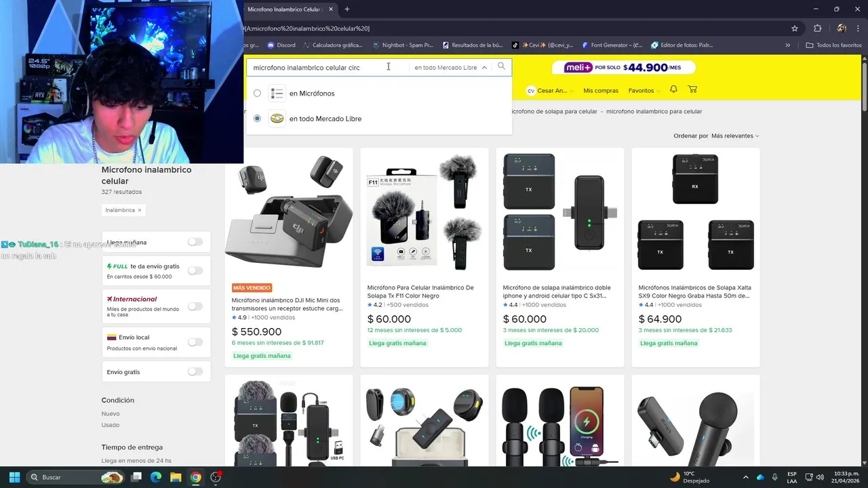Switch to Google Chrome on the taskbar
This screenshot has height=488, width=868.
click(x=195, y=477)
